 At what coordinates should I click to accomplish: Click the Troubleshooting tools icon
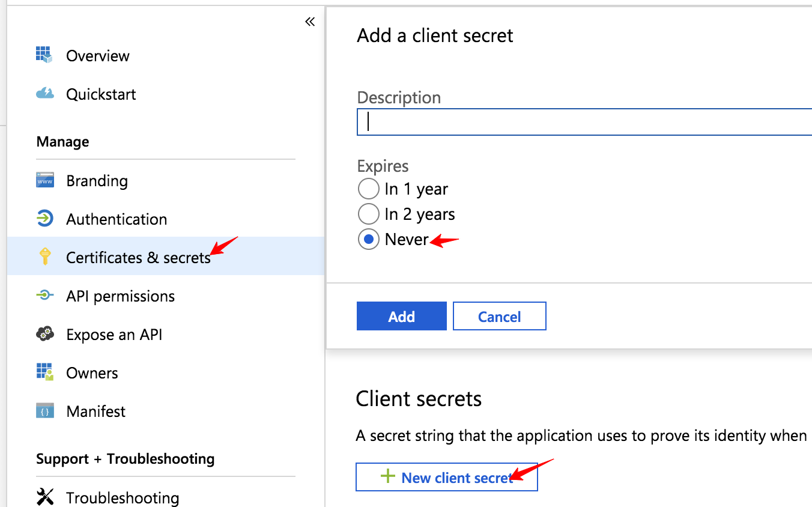(x=44, y=497)
